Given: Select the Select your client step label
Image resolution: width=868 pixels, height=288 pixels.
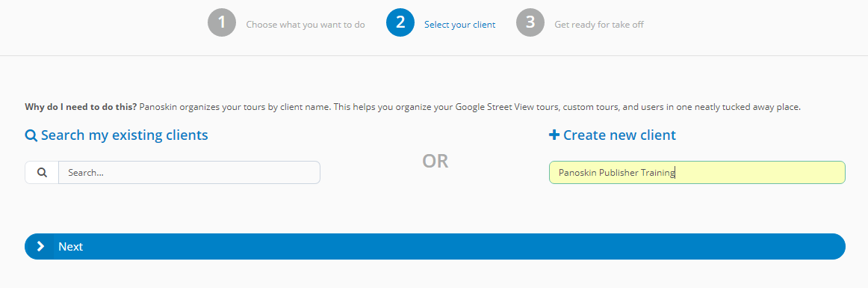Looking at the screenshot, I should (x=459, y=25).
